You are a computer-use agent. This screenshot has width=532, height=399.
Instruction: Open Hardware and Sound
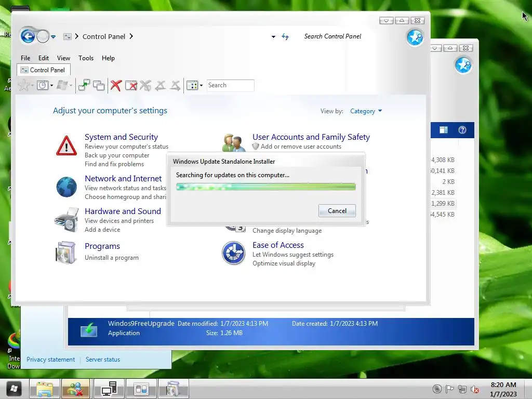click(x=123, y=211)
